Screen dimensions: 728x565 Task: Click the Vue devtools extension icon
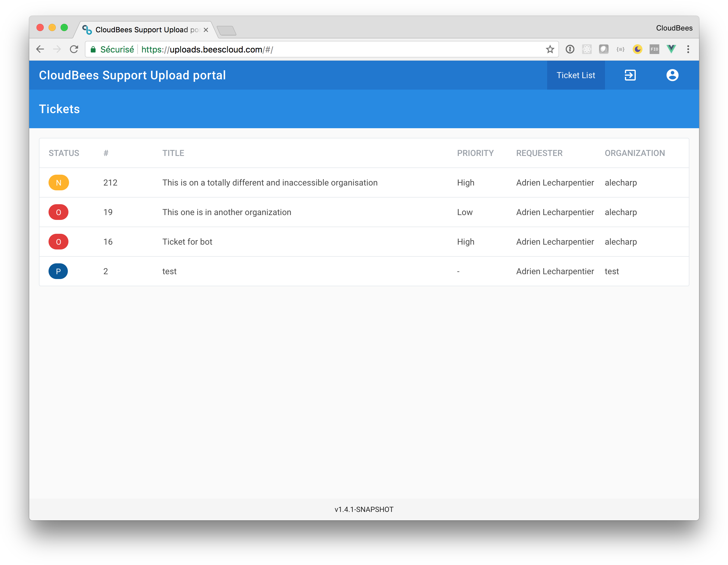[671, 49]
